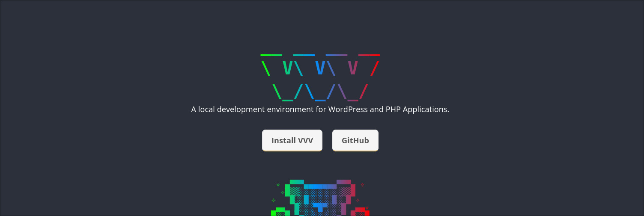Click the red slash in the logo
This screenshot has width=644, height=216.
point(375,68)
